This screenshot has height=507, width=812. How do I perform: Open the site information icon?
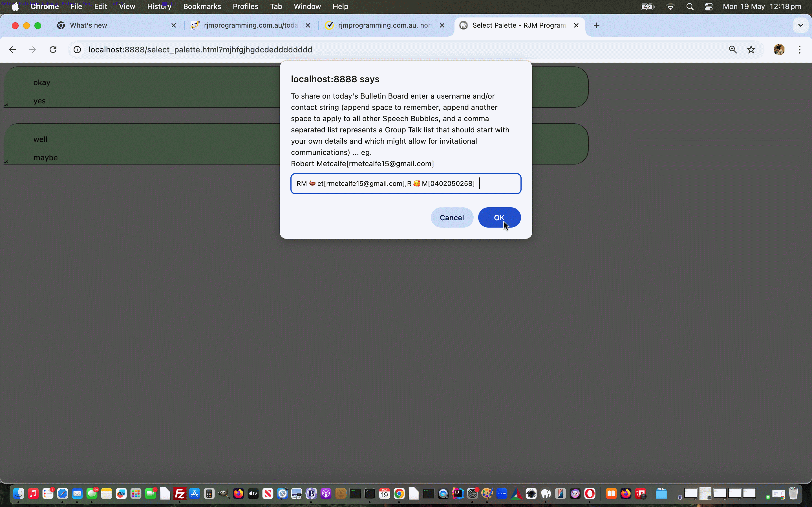(x=77, y=50)
